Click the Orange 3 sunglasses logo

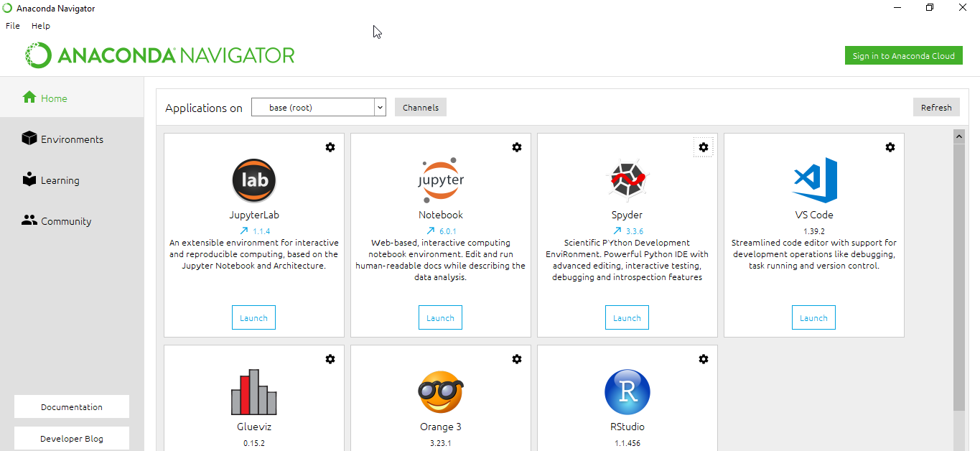point(441,392)
